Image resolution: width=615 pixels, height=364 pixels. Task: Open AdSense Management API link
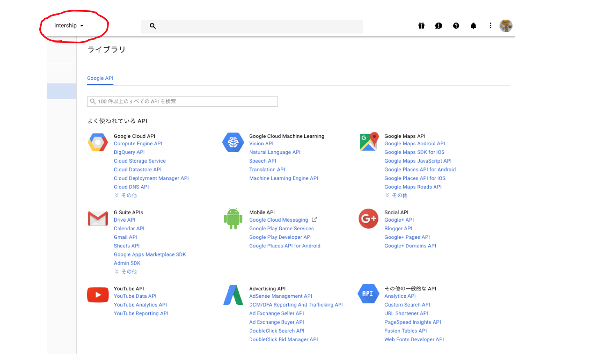(280, 296)
